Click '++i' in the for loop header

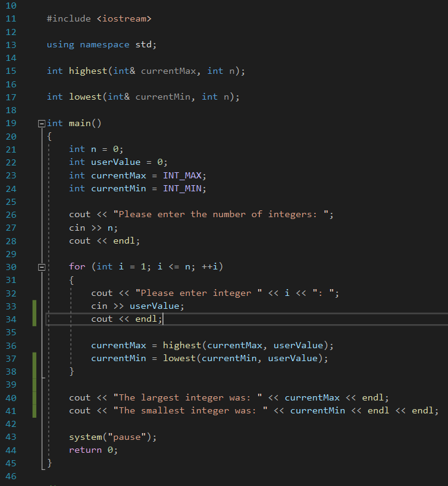(x=210, y=266)
